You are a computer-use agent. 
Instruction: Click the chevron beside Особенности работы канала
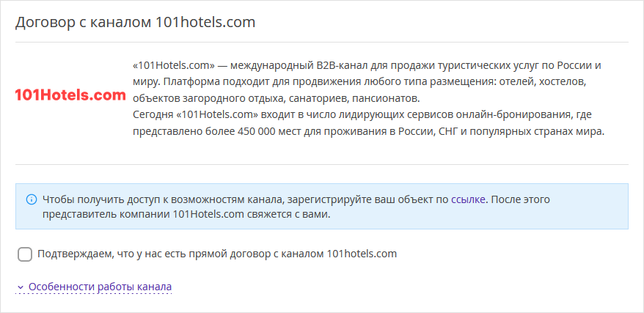coord(21,287)
